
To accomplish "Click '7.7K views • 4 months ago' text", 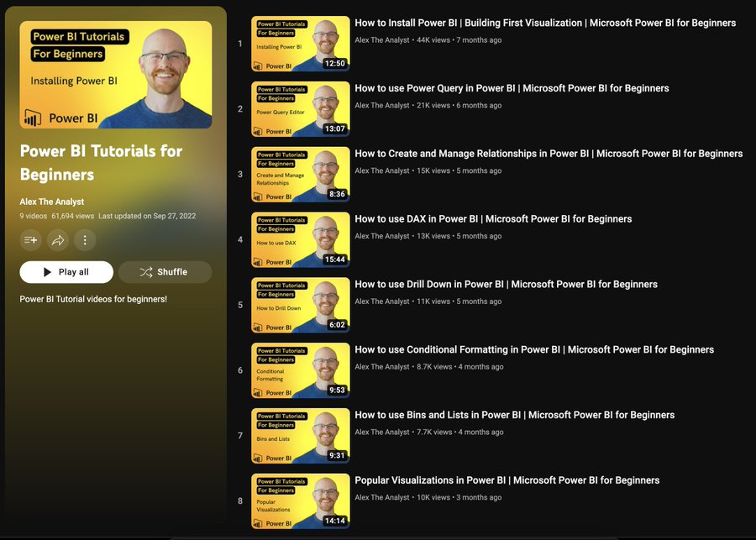I will tap(460, 432).
